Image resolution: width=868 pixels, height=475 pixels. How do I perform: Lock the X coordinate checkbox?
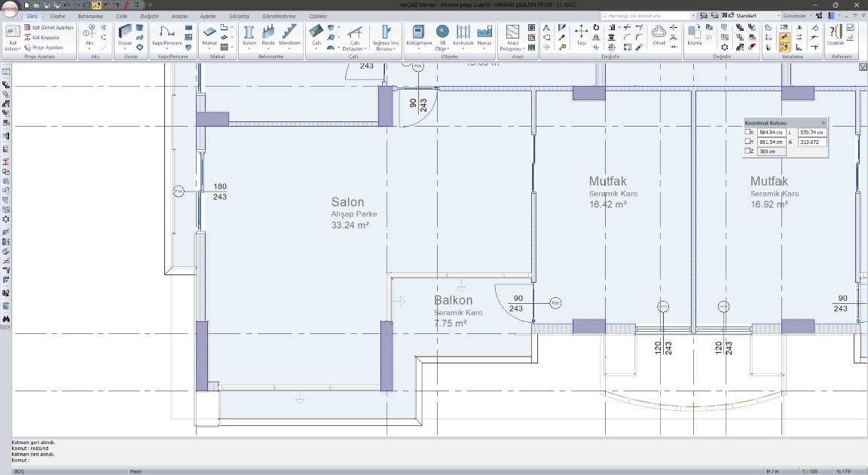coord(747,132)
